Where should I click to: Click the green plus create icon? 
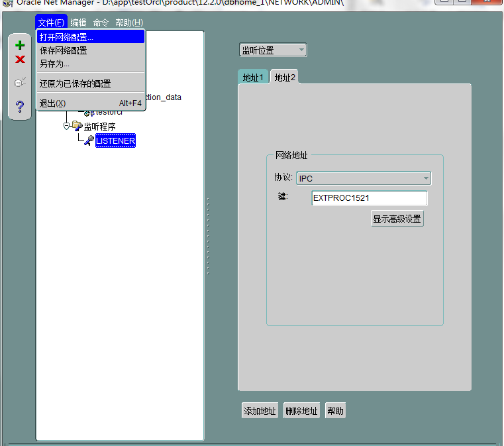pyautogui.click(x=20, y=44)
